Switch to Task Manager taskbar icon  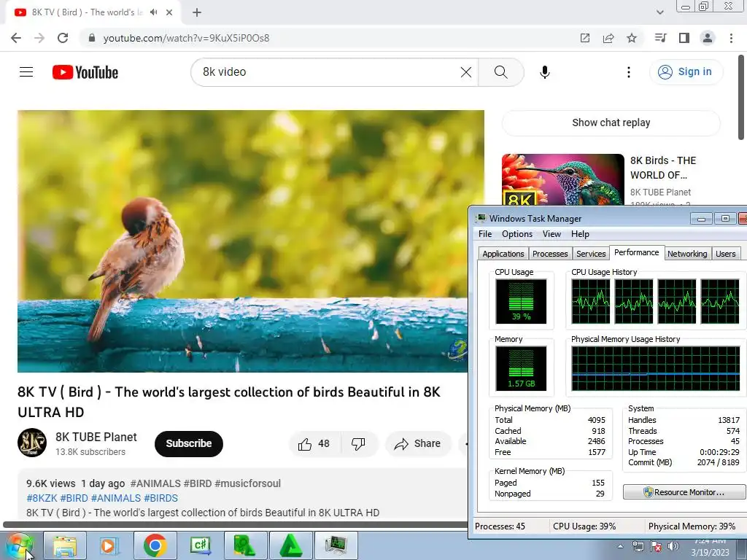click(336, 545)
